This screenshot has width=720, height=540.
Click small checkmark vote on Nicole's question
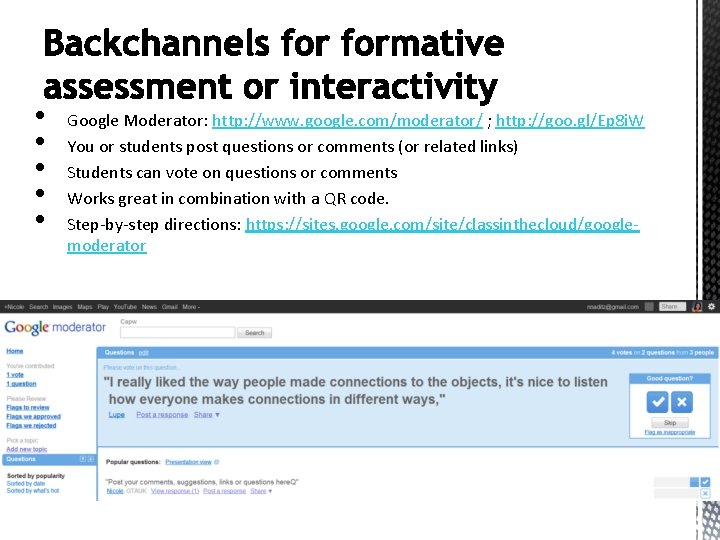tap(705, 482)
